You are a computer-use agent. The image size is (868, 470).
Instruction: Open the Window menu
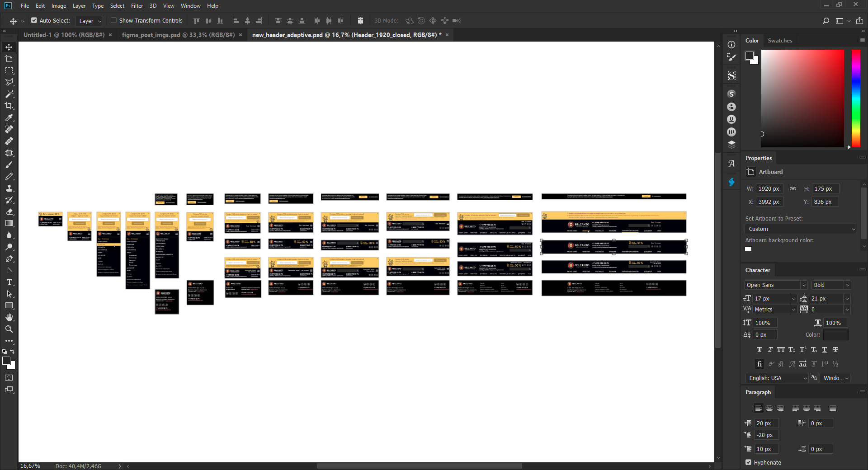pos(190,6)
